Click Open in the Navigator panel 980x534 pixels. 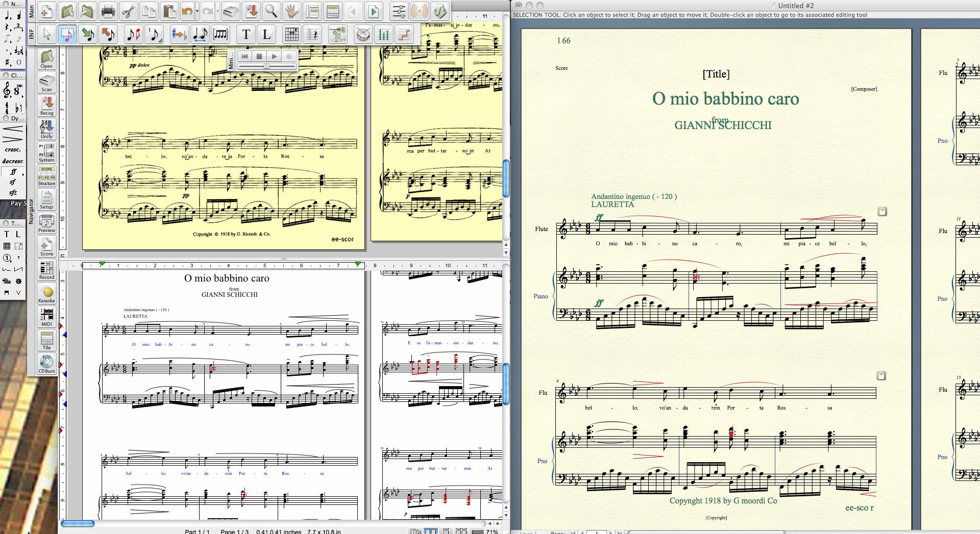point(46,59)
